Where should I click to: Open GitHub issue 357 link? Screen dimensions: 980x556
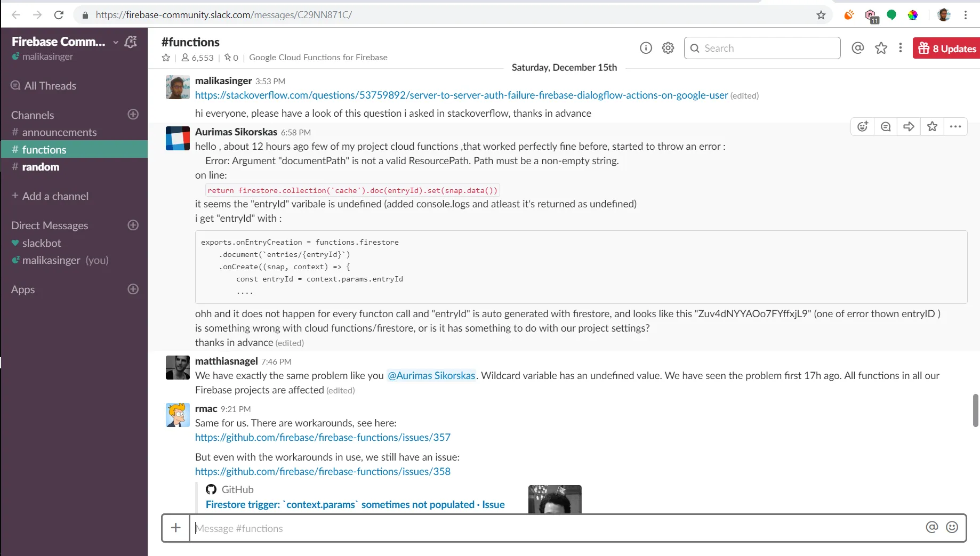[x=323, y=437]
